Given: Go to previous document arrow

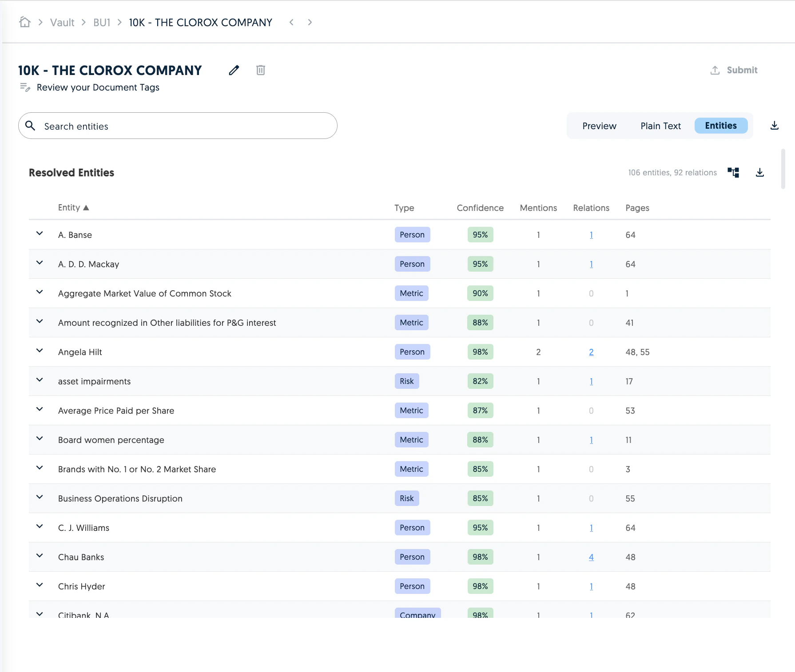Looking at the screenshot, I should coord(291,22).
